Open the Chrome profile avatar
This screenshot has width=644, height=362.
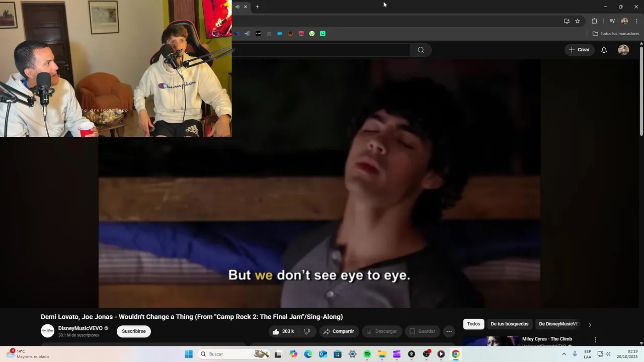[624, 21]
